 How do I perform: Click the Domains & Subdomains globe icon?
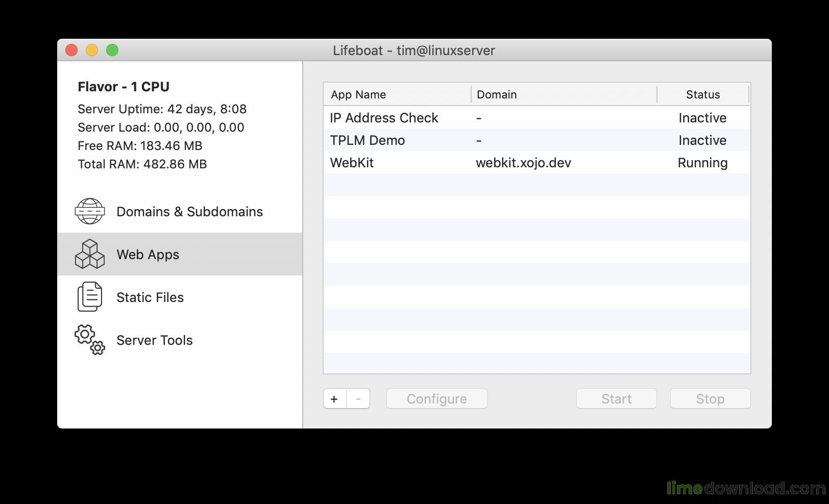click(x=90, y=211)
